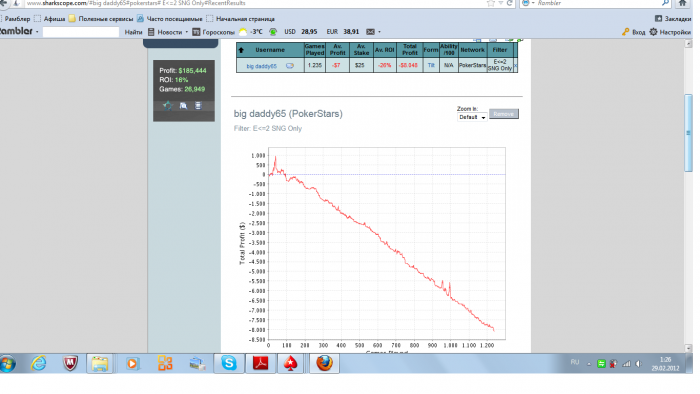Click the Rambler browser search box
700x394 pixels.
[x=596, y=3]
